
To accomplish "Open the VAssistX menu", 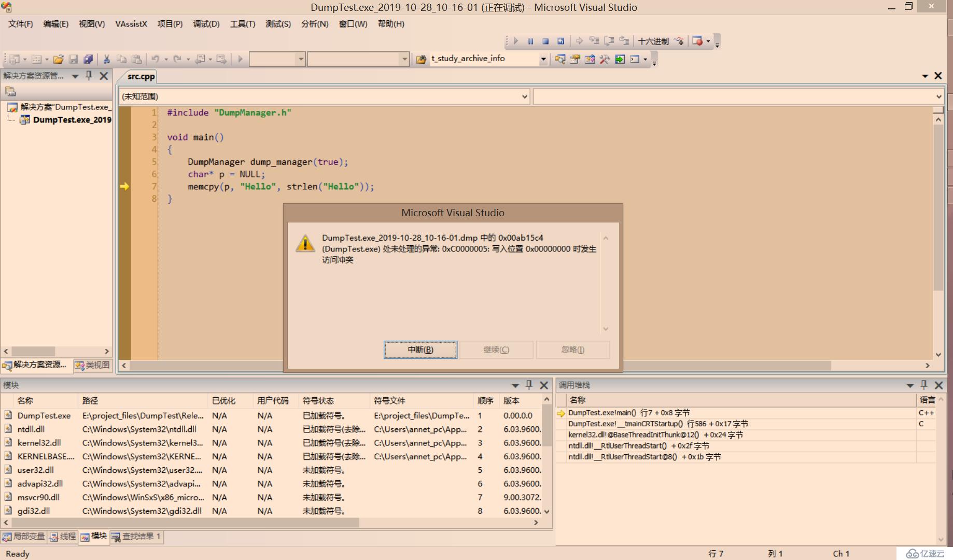I will pos(131,24).
